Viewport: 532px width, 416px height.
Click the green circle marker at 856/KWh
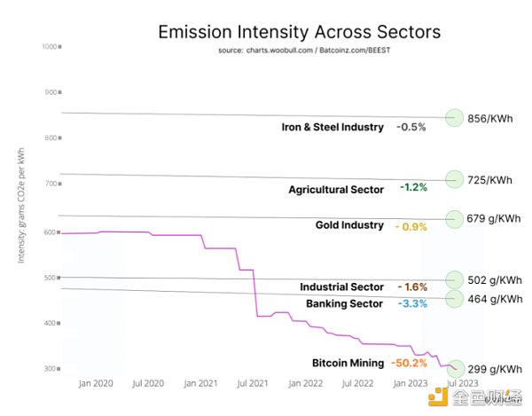454,117
